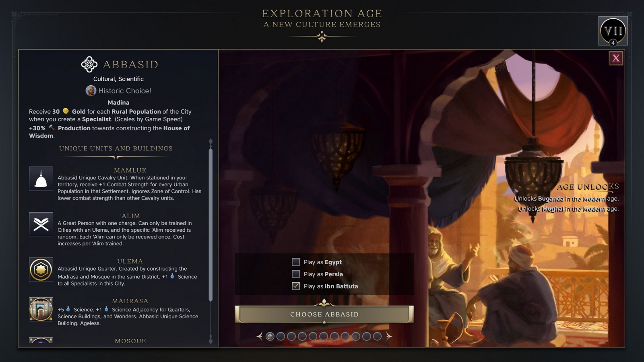Uncheck Play as Ibn Battuta
Viewport: 644px width, 362px height.
pyautogui.click(x=296, y=286)
